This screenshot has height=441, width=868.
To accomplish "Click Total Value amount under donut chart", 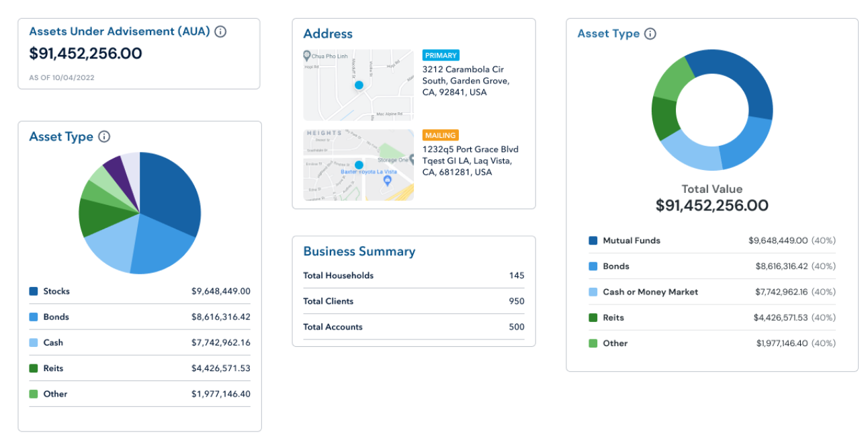I will pyautogui.click(x=712, y=206).
